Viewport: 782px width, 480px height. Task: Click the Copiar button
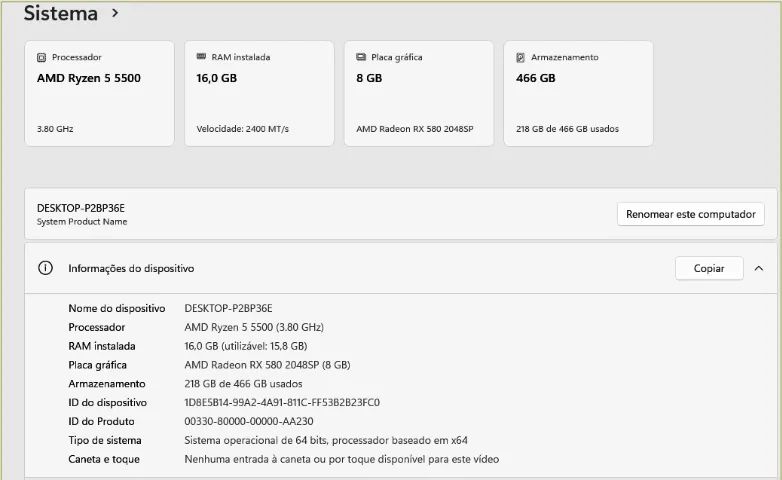(x=709, y=268)
